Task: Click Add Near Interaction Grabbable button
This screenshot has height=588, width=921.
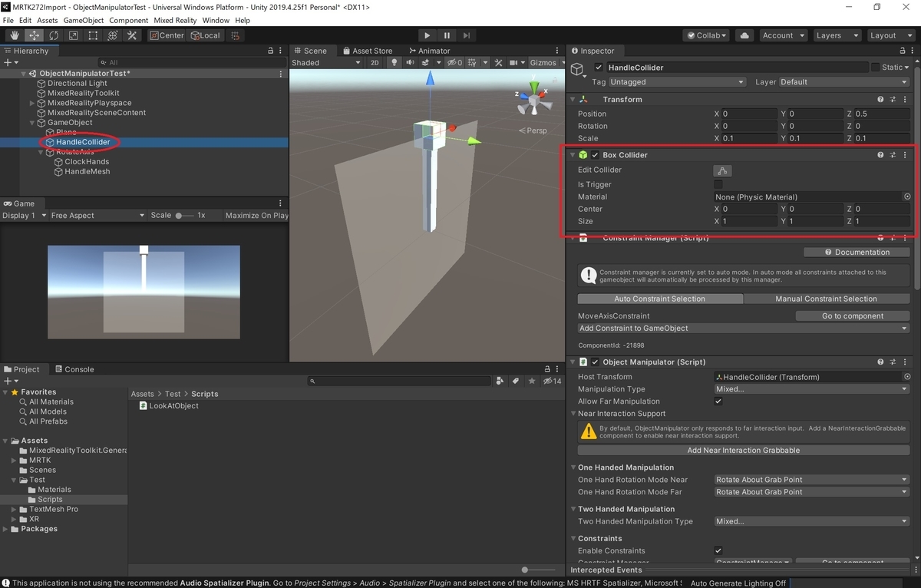Action: [744, 451]
